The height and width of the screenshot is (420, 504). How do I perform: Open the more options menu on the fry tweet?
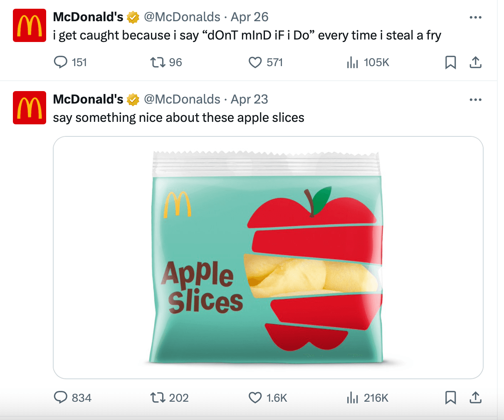(x=475, y=17)
